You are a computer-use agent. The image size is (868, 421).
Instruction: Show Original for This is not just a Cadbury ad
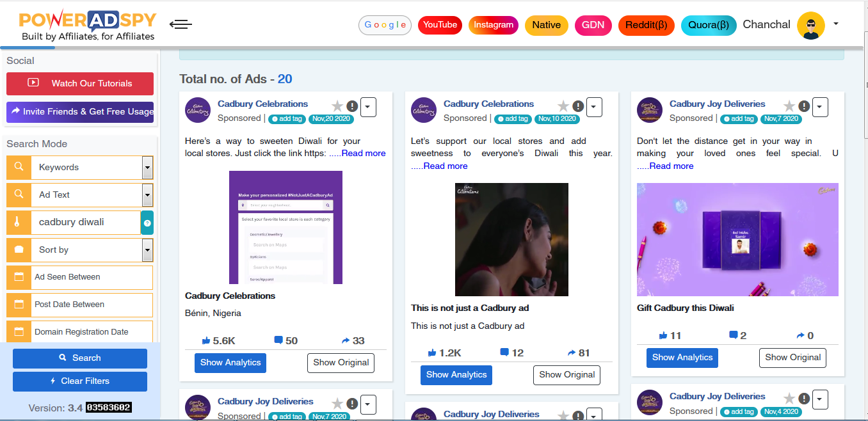pyautogui.click(x=567, y=375)
